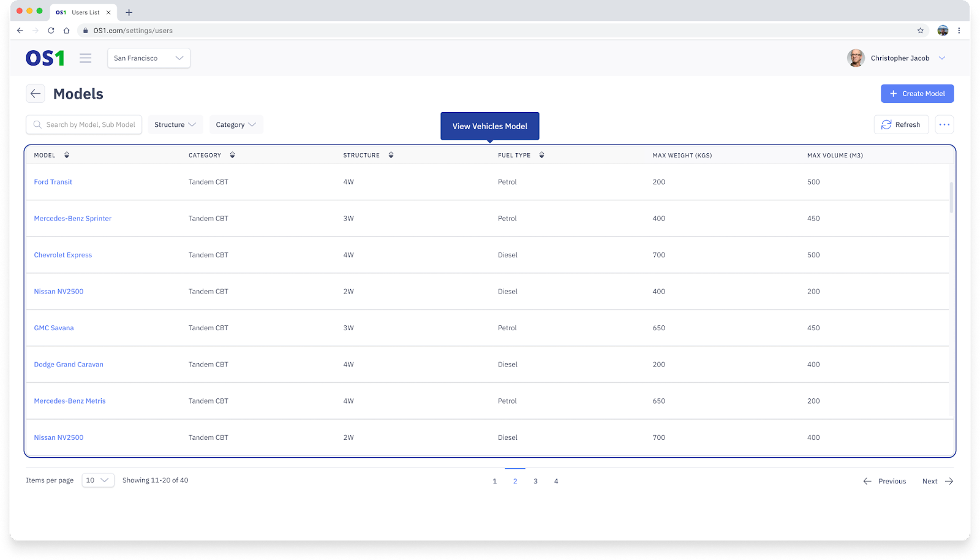
Task: Click the Create Model button
Action: tap(917, 94)
